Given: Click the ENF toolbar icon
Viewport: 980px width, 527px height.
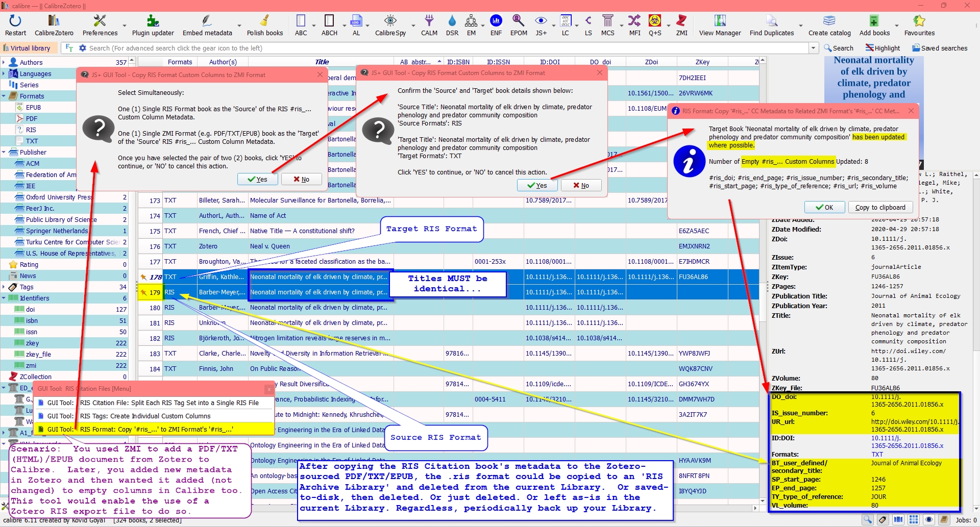Looking at the screenshot, I should click(496, 21).
